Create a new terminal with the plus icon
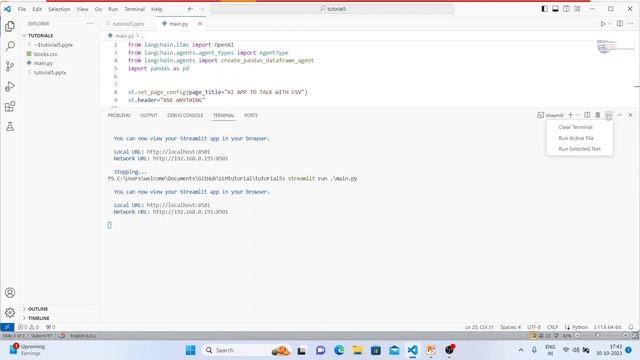The height and width of the screenshot is (360, 640). (x=571, y=115)
